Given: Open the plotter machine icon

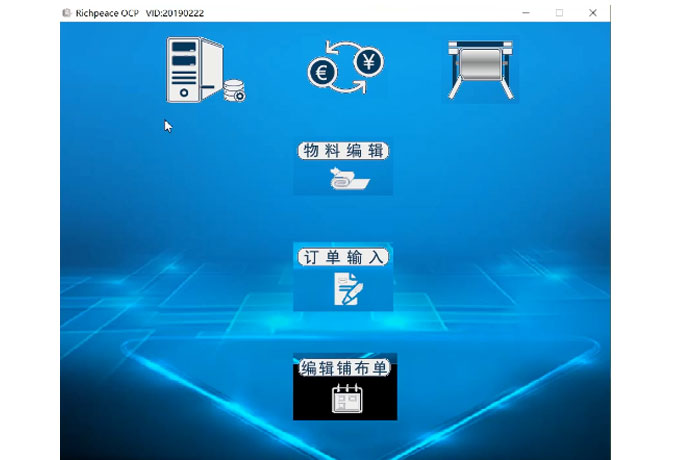Looking at the screenshot, I should [481, 70].
